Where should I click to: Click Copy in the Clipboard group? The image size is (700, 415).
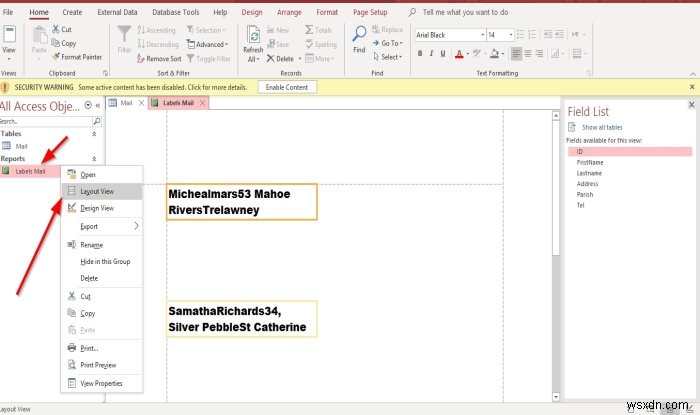(63, 43)
